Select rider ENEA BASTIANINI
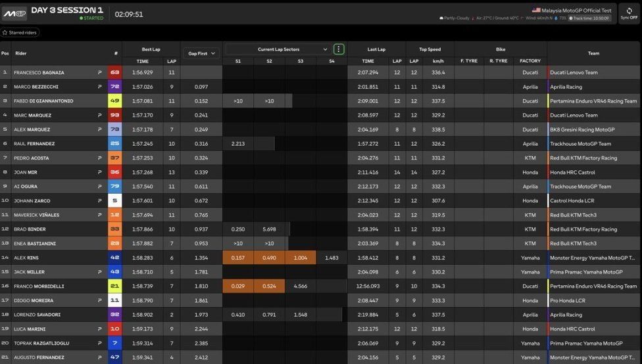This screenshot has height=364, width=642. click(35, 243)
